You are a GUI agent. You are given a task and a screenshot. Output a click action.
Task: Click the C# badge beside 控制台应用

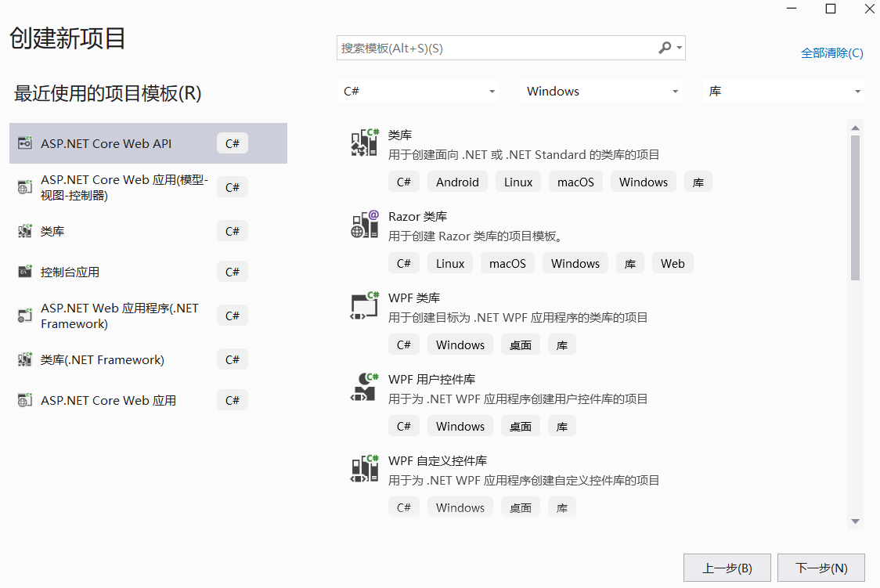coord(233,272)
